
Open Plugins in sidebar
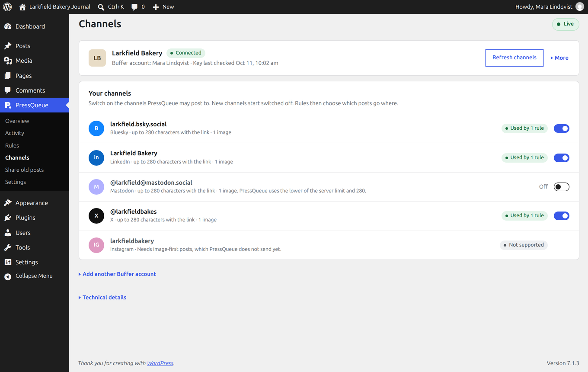(35, 218)
